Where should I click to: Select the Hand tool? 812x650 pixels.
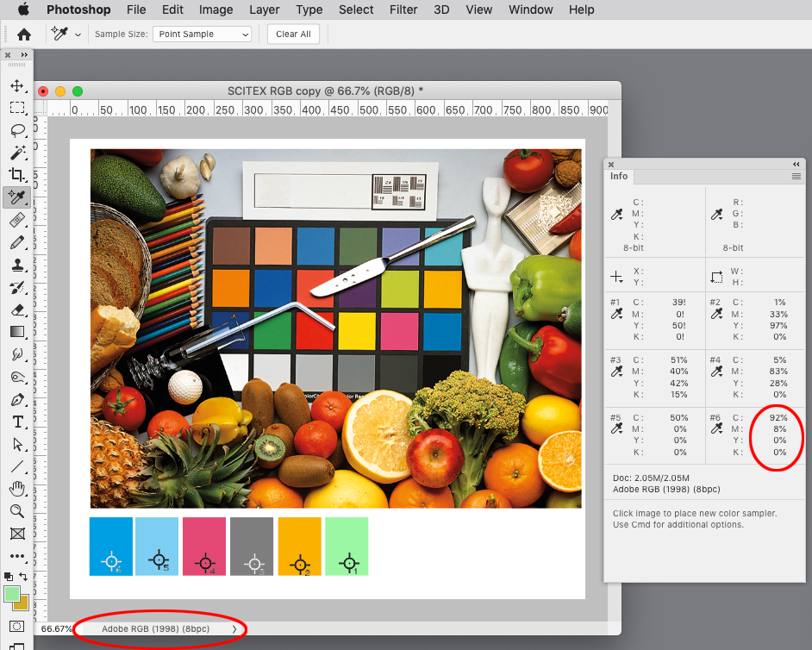coord(17,489)
